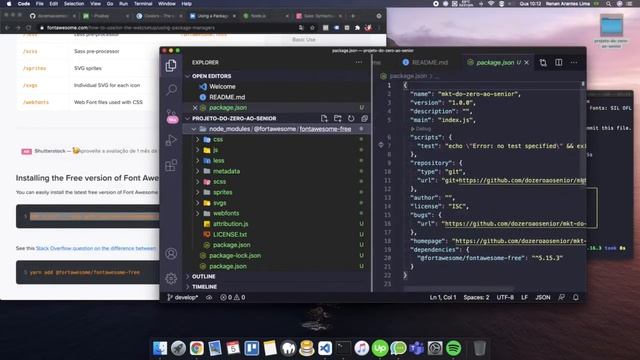Open the Run and Debug view

171,140
